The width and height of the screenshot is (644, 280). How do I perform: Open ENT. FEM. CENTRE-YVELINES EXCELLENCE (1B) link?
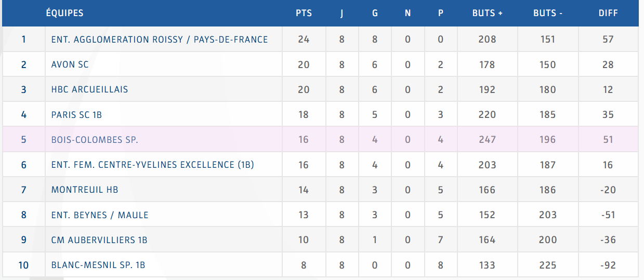tap(152, 165)
